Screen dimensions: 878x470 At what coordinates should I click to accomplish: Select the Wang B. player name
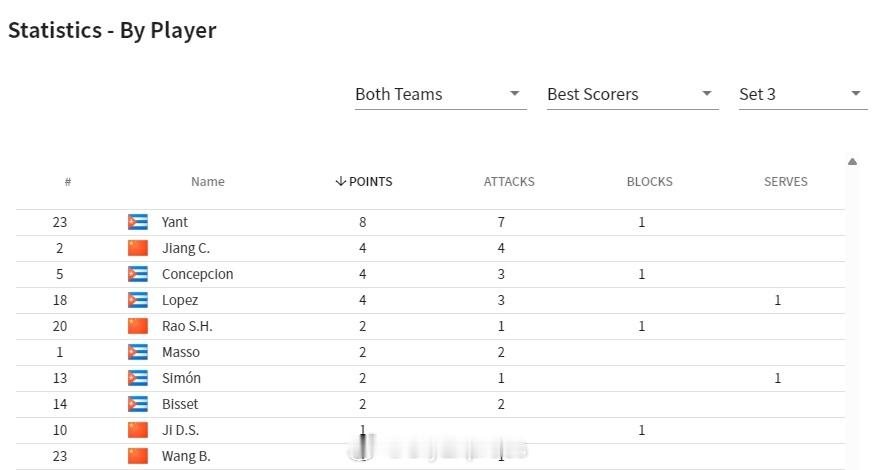[186, 456]
